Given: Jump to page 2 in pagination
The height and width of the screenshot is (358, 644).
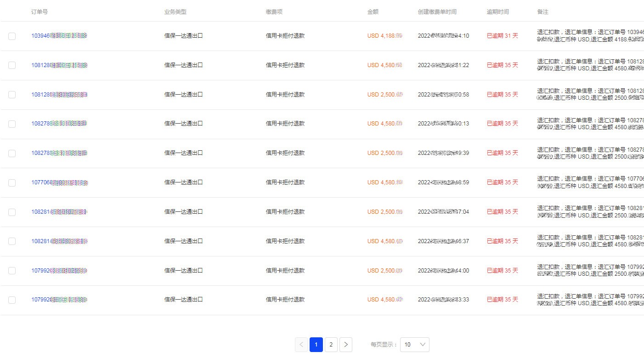Looking at the screenshot, I should [x=331, y=345].
